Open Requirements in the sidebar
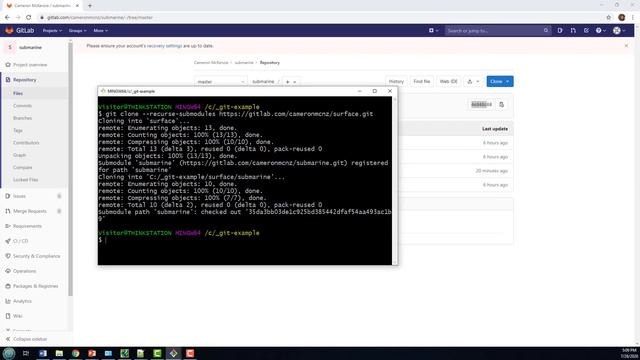This screenshot has width=640, height=360. point(27,226)
